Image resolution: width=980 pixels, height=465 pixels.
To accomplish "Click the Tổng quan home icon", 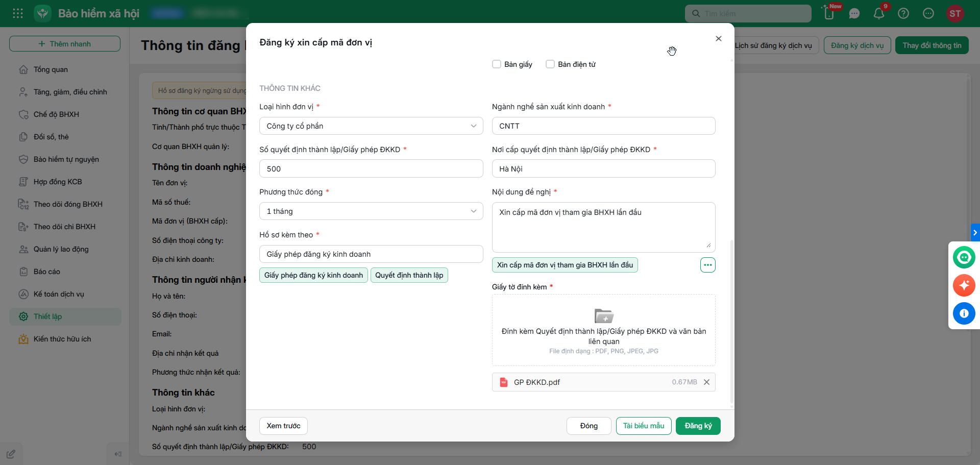I will click(23, 69).
